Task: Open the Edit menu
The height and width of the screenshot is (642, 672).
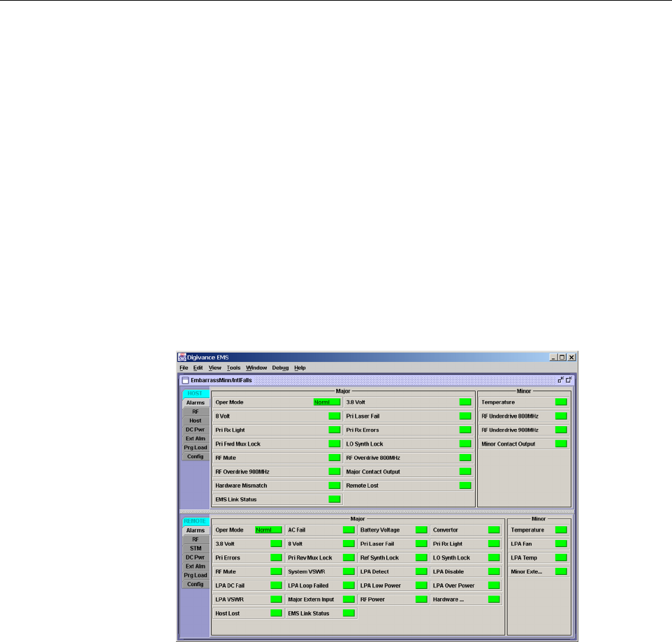Action: pyautogui.click(x=198, y=367)
